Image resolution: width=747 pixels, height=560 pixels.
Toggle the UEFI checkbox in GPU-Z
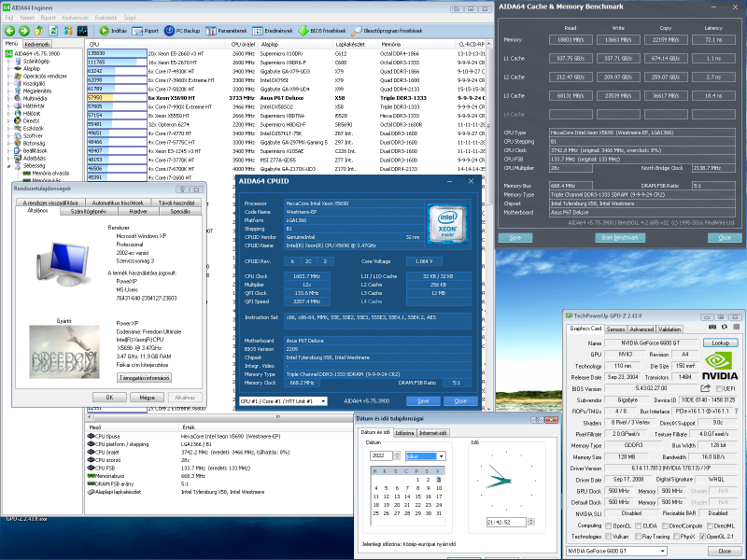point(719,388)
